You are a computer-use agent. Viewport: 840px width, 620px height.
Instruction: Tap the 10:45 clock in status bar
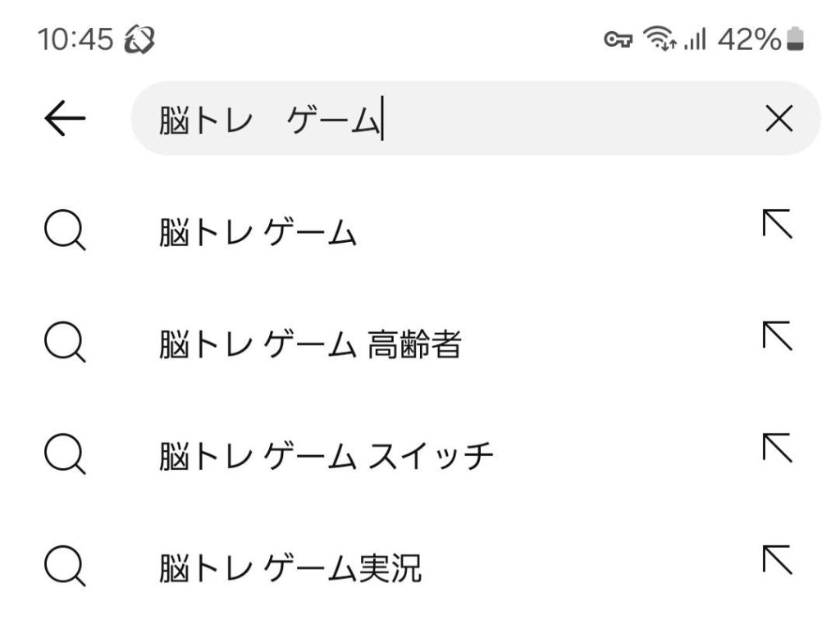pyautogui.click(x=75, y=39)
